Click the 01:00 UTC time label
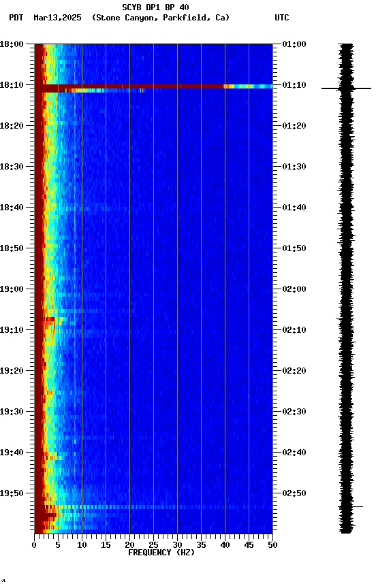This screenshot has width=376, height=588. pyautogui.click(x=294, y=44)
